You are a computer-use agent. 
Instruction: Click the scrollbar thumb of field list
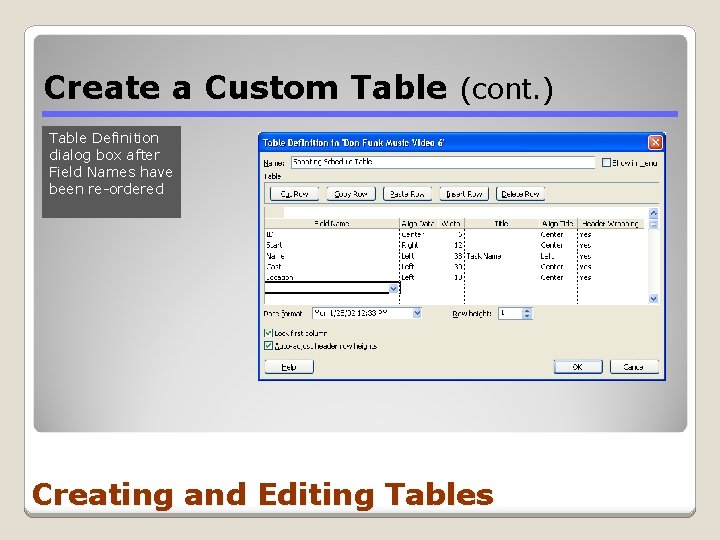pyautogui.click(x=653, y=224)
